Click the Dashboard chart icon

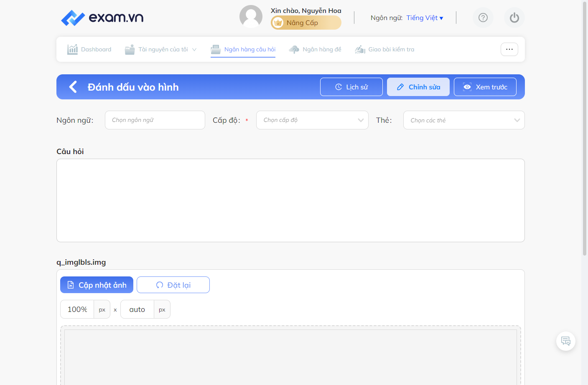73,49
